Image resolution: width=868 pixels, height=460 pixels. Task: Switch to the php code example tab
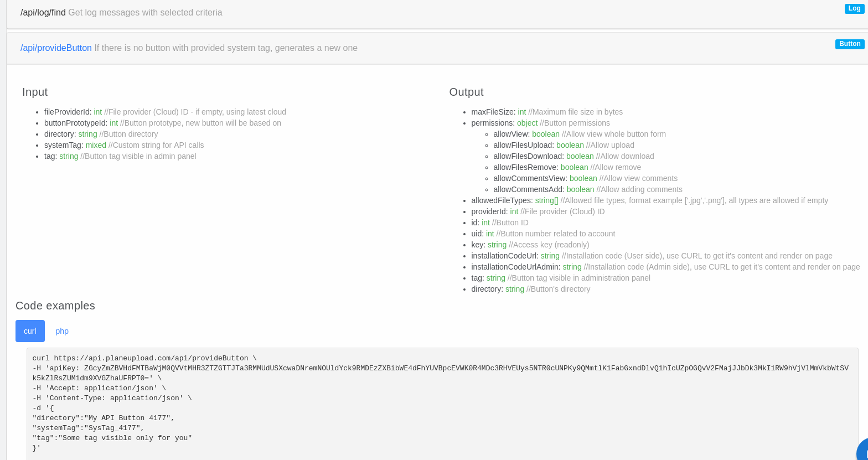pos(62,331)
